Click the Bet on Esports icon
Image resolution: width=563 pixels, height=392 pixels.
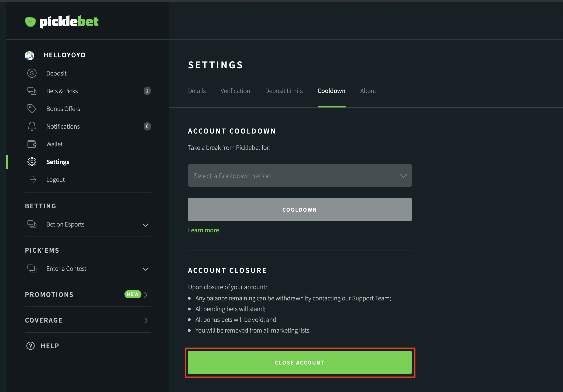(32, 224)
